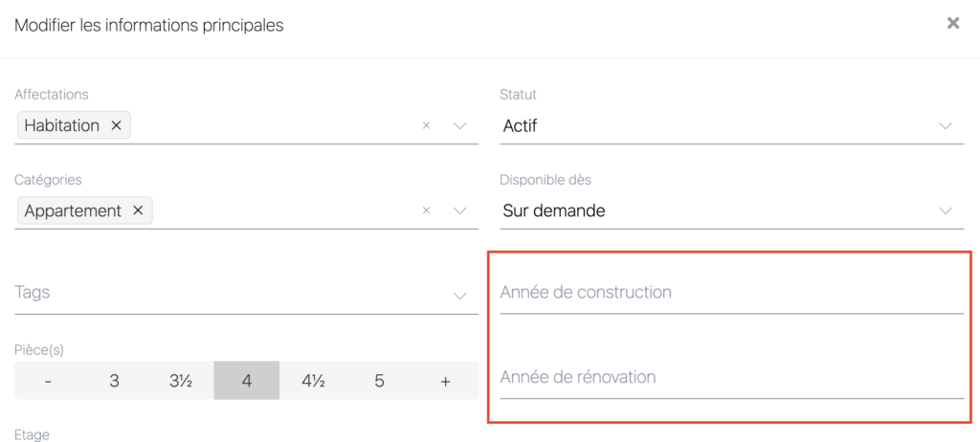Expand the Tags dropdown chevron

(459, 296)
